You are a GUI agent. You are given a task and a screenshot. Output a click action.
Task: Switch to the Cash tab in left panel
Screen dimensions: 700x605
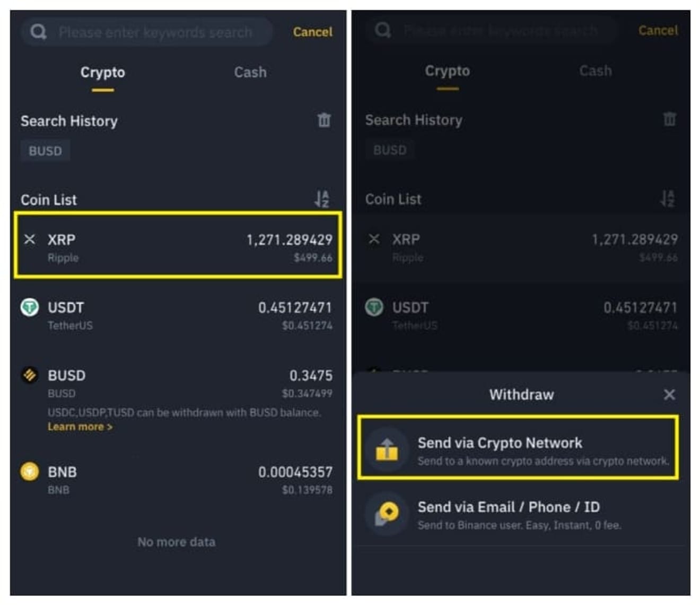(250, 72)
